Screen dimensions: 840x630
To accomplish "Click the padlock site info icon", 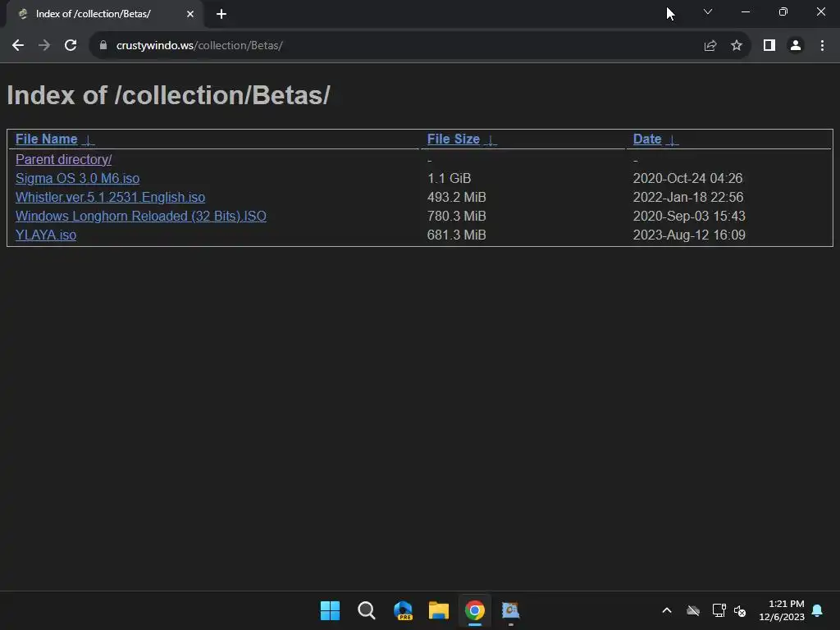I will 103,46.
